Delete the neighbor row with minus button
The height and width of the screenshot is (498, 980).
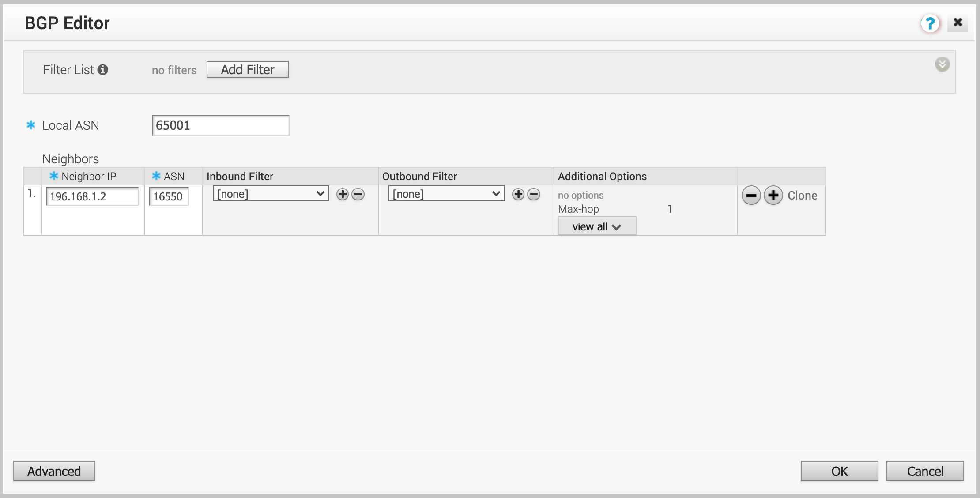click(x=751, y=196)
